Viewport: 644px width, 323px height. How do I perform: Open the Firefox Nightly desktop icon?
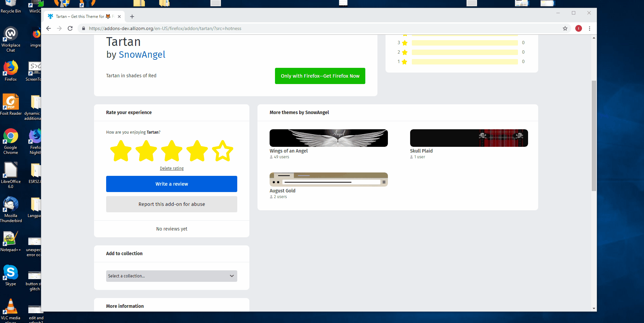pos(35,141)
